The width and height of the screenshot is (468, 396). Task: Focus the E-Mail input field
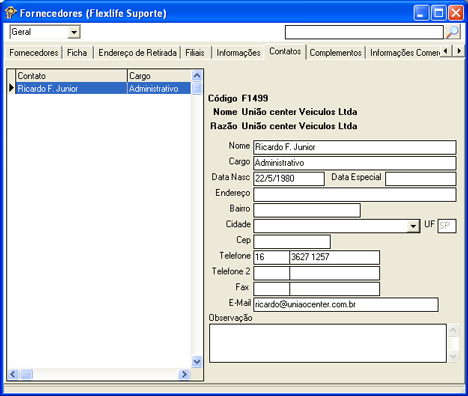click(x=346, y=305)
